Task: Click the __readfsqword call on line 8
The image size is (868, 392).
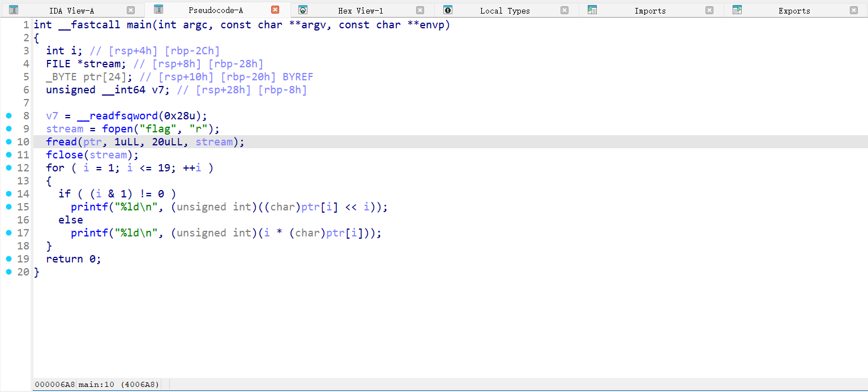Action: click(117, 116)
